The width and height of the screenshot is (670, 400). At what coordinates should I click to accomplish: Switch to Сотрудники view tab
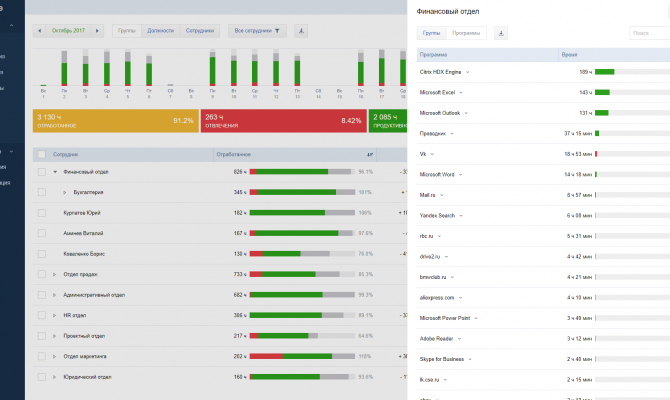point(200,31)
